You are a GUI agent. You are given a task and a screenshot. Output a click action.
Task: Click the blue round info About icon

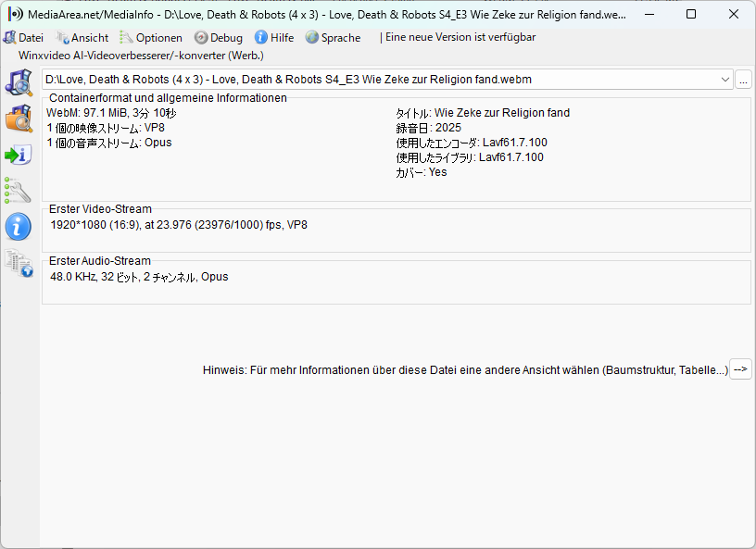(x=19, y=227)
